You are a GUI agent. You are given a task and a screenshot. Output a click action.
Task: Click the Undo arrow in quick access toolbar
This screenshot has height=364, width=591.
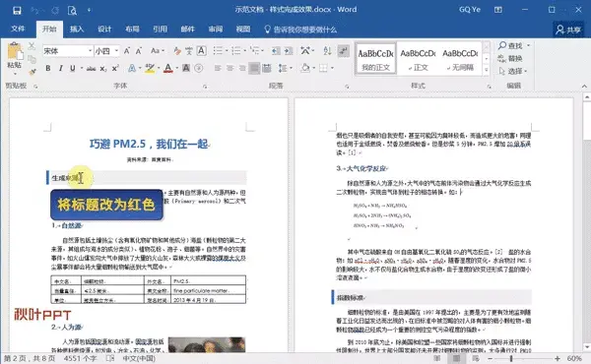pyautogui.click(x=35, y=10)
